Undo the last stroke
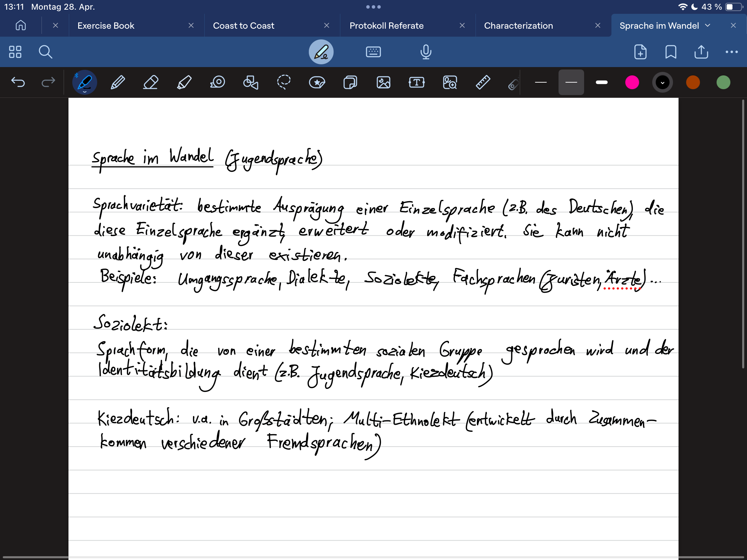 point(18,82)
